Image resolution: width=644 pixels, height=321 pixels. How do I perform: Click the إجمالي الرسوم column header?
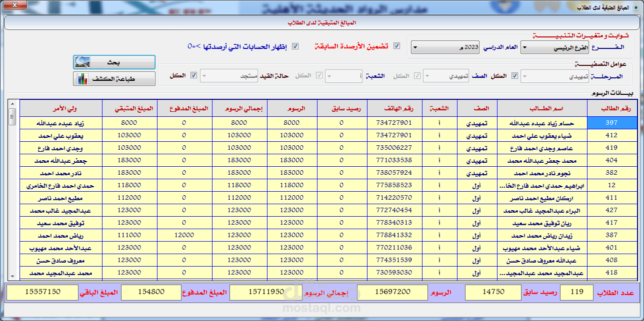239,108
